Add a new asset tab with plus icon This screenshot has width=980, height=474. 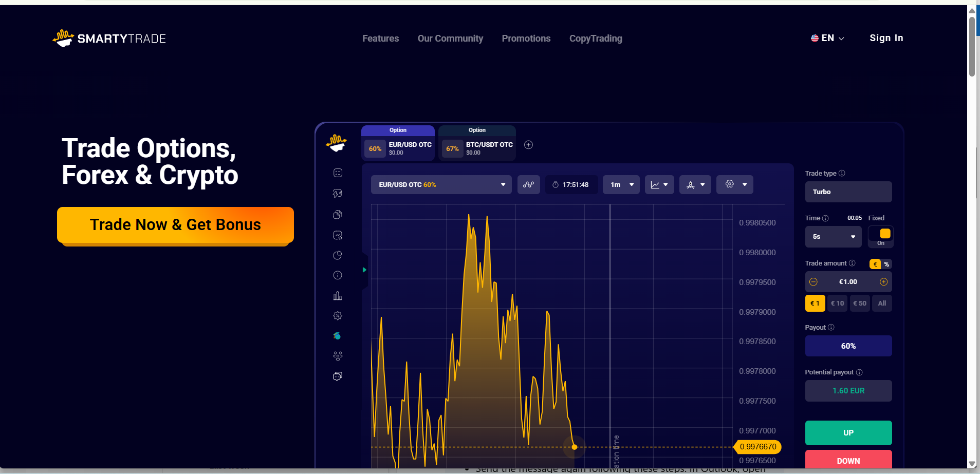tap(528, 145)
